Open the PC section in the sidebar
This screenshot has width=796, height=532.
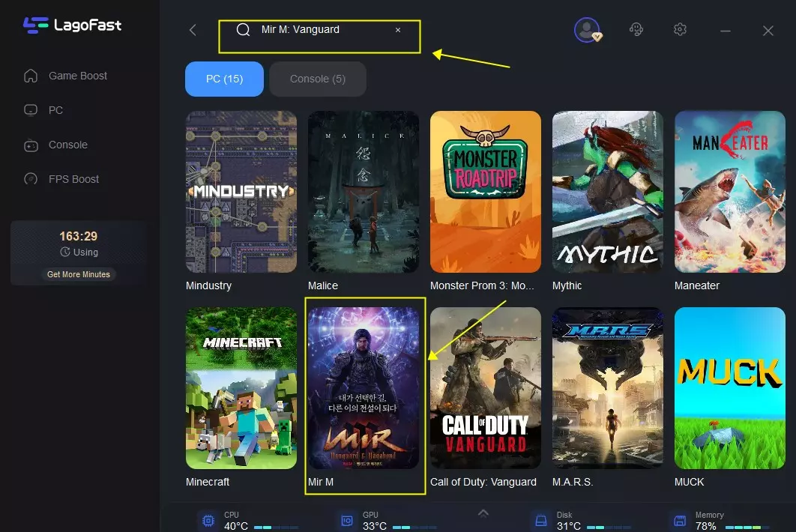click(55, 110)
